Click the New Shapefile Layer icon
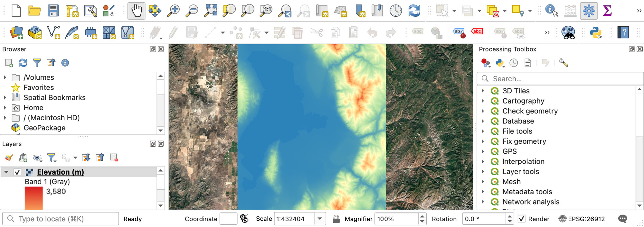This screenshot has width=644, height=227. point(53,32)
